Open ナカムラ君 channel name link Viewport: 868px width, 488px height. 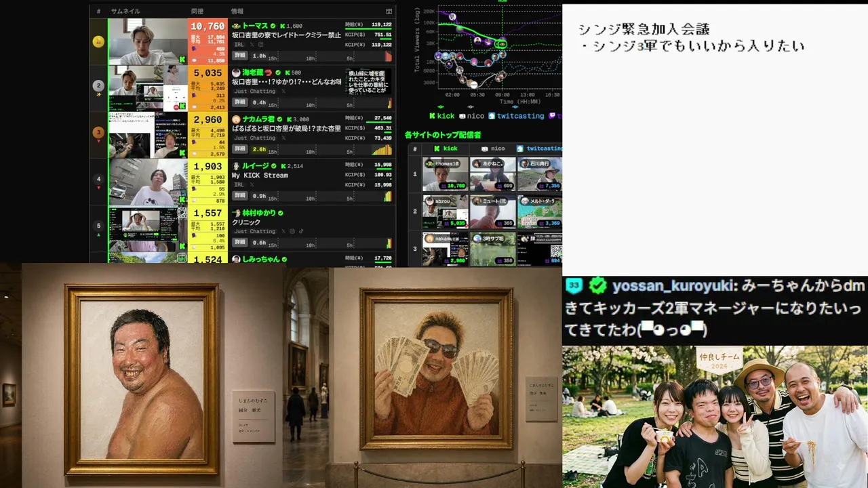258,119
